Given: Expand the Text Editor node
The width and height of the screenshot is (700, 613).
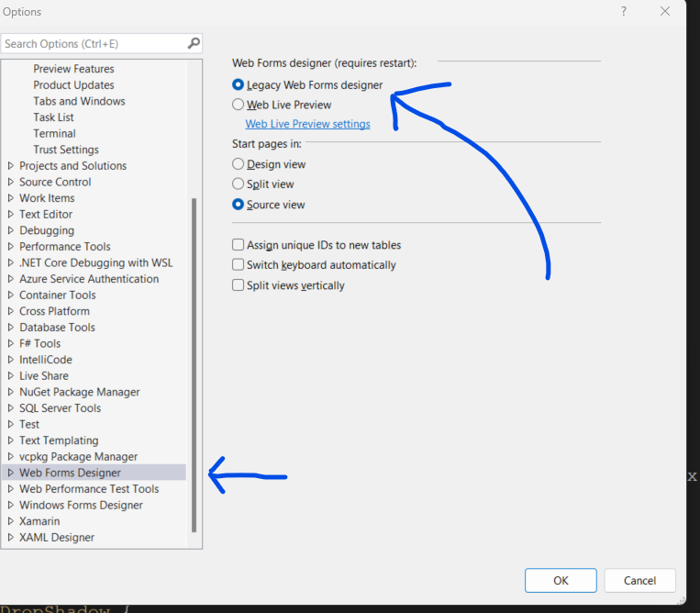Looking at the screenshot, I should point(11,215).
